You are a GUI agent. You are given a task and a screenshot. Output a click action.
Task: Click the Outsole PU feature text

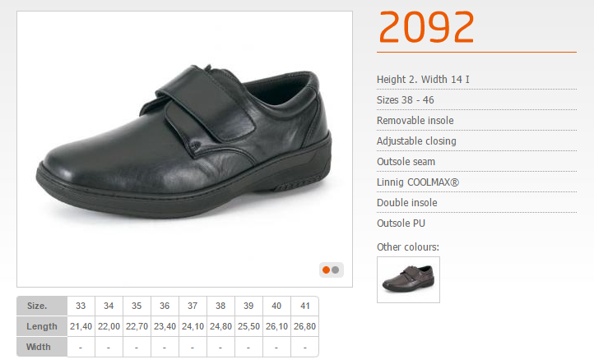401,223
